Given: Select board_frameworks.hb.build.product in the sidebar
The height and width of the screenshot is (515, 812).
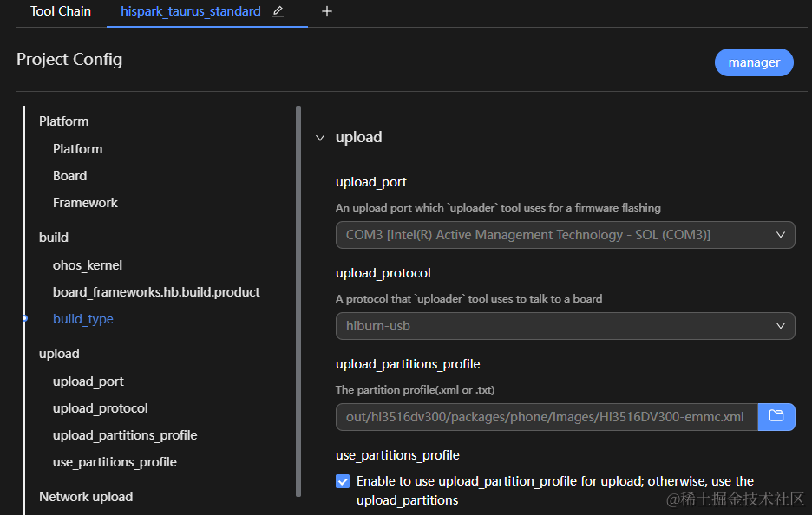Looking at the screenshot, I should [x=156, y=292].
